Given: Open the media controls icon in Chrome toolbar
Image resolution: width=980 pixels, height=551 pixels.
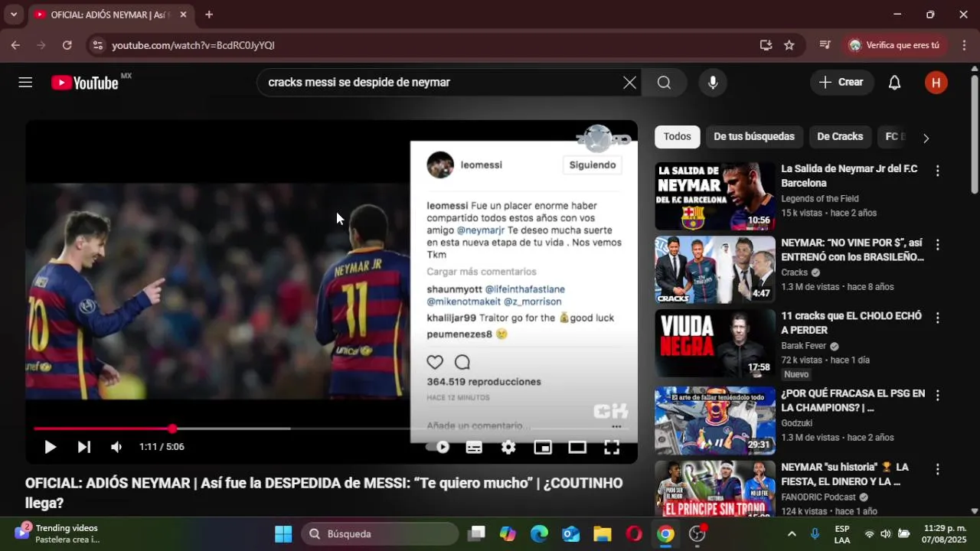Looking at the screenshot, I should [825, 45].
